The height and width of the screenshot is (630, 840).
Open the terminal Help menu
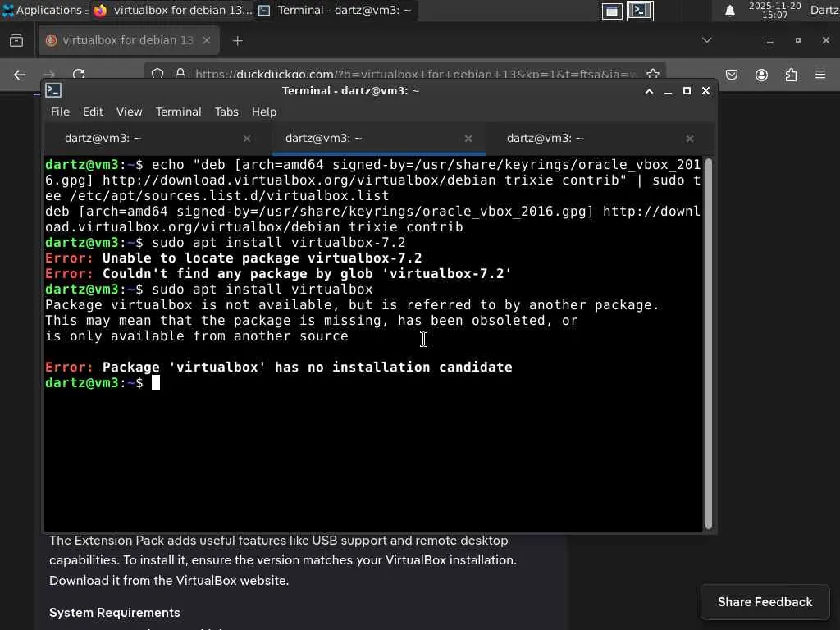pyautogui.click(x=264, y=112)
